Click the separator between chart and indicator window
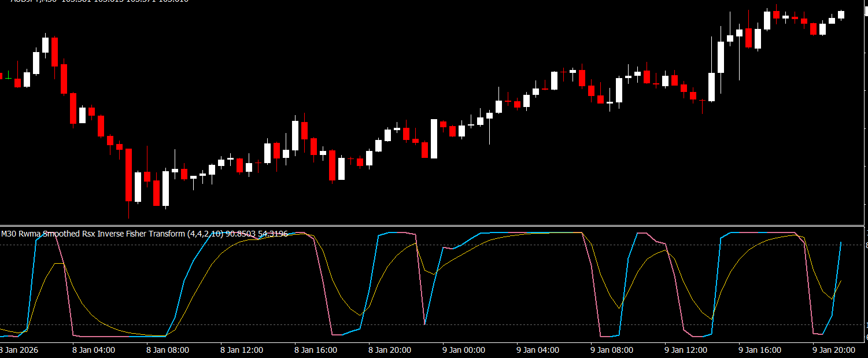The width and height of the screenshot is (868, 358). [x=434, y=226]
